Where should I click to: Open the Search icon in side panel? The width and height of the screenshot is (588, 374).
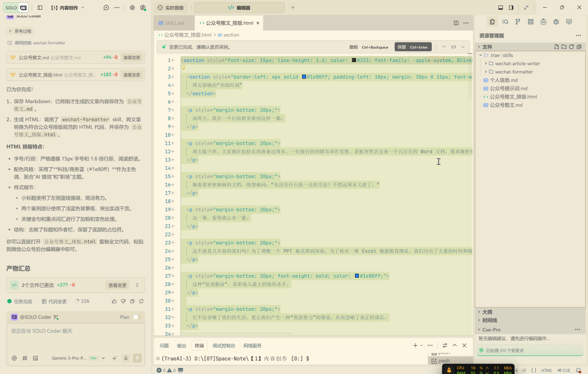pyautogui.click(x=505, y=22)
